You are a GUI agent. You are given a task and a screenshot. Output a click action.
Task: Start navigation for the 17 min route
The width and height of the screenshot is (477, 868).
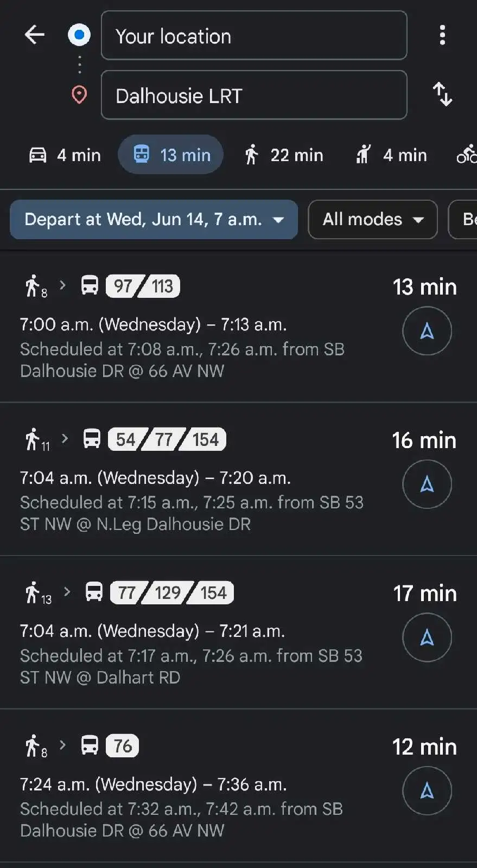[427, 637]
